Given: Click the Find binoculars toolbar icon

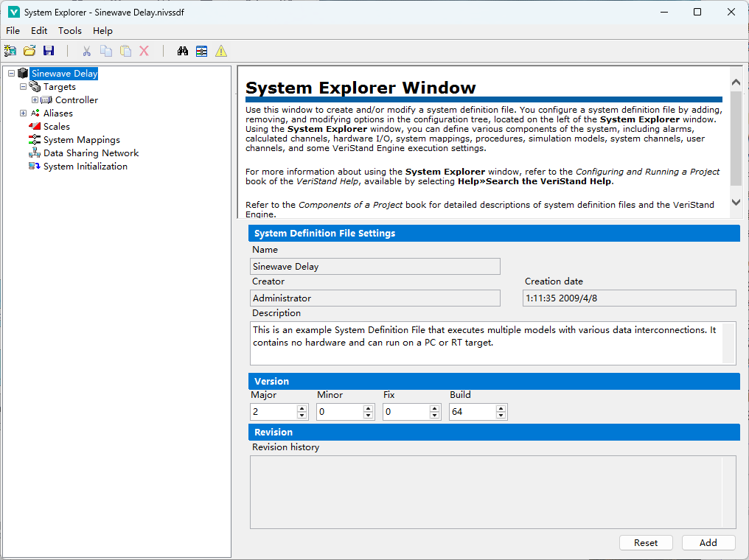Looking at the screenshot, I should (183, 51).
